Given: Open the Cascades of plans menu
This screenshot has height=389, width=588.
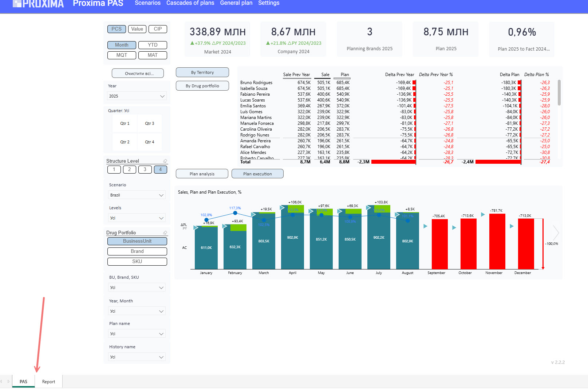Looking at the screenshot, I should (x=190, y=3).
